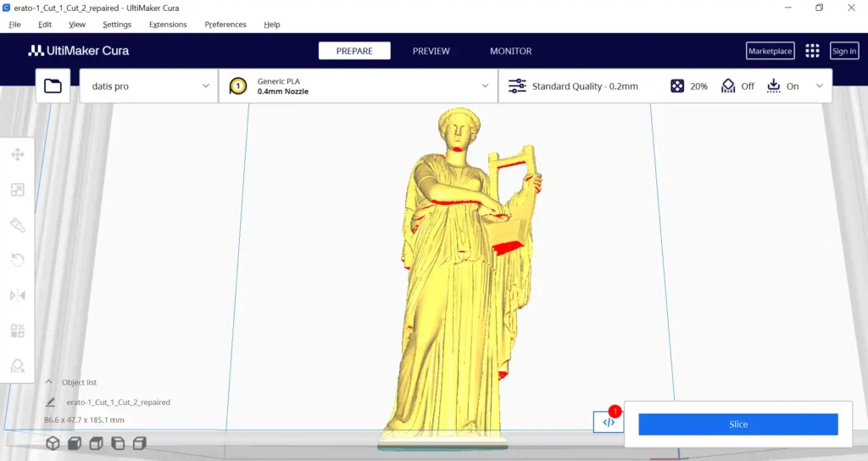Click the infill 20% icon
868x461 pixels.
(x=677, y=86)
